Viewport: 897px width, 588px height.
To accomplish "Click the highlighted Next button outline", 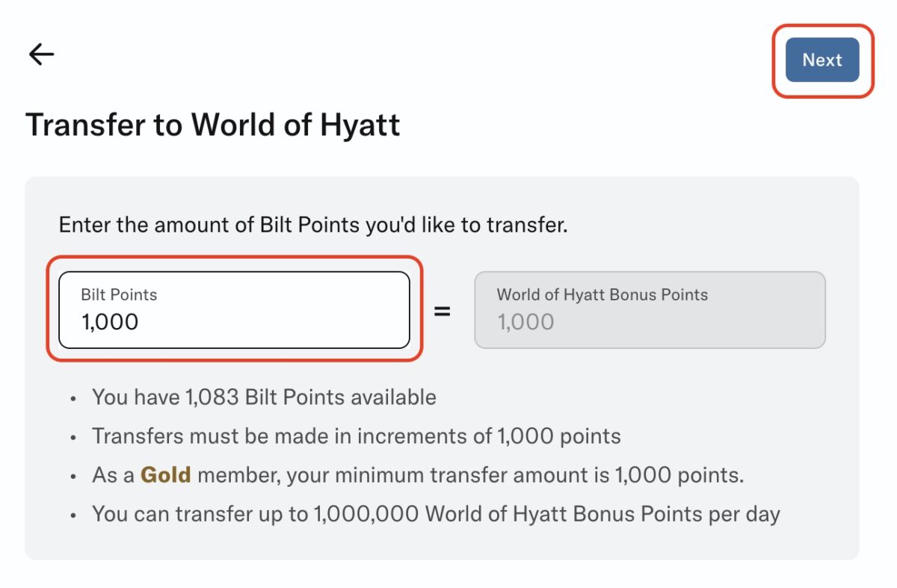I will coord(822,60).
